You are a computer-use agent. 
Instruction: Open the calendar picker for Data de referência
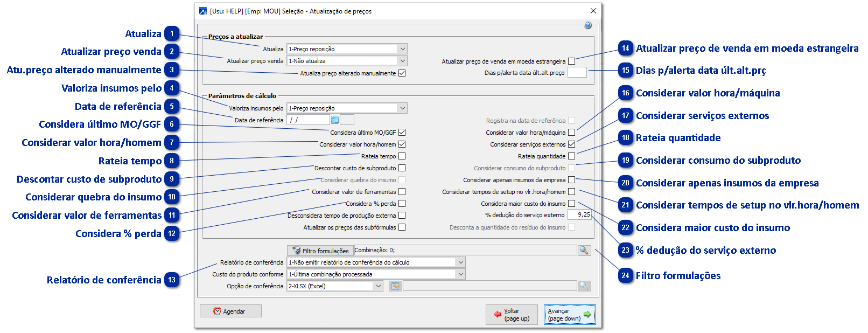[x=335, y=120]
